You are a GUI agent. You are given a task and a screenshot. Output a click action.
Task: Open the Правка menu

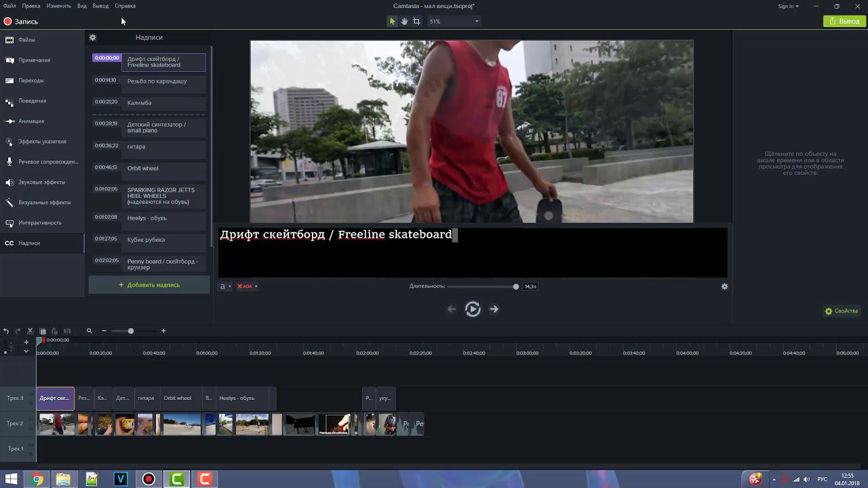coord(31,6)
